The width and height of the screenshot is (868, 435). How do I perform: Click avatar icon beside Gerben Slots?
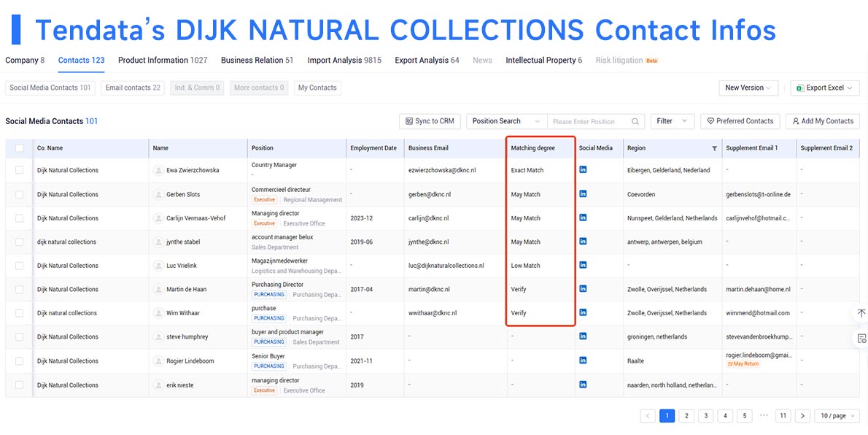(x=158, y=194)
